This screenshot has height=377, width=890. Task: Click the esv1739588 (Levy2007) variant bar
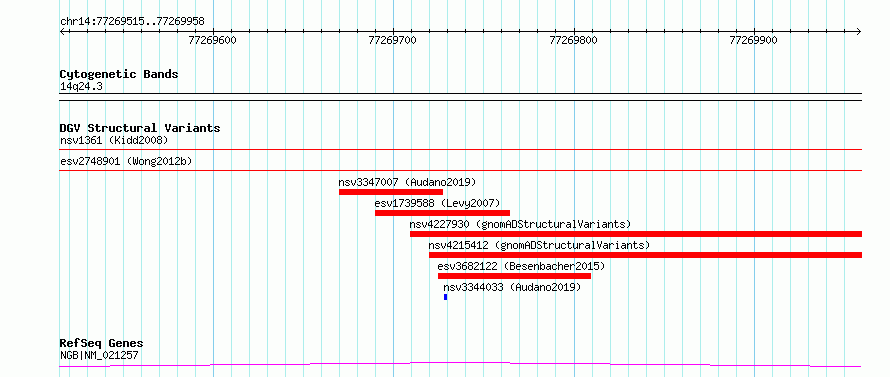(442, 213)
